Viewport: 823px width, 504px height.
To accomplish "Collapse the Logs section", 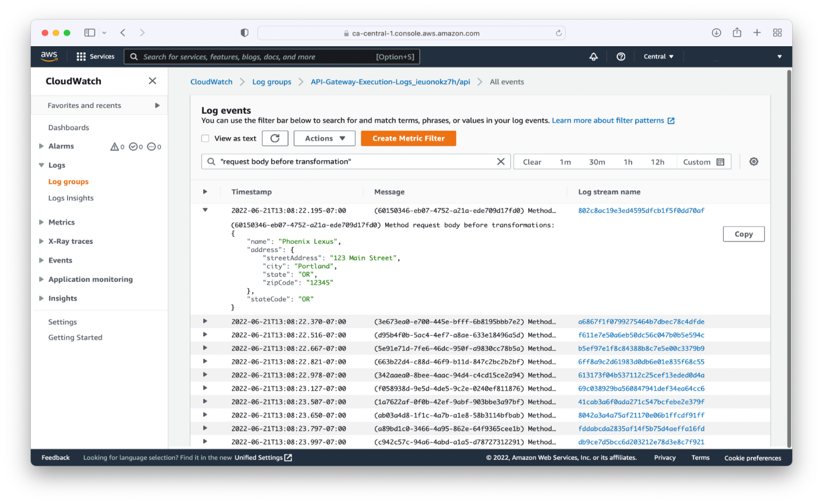I will (41, 165).
